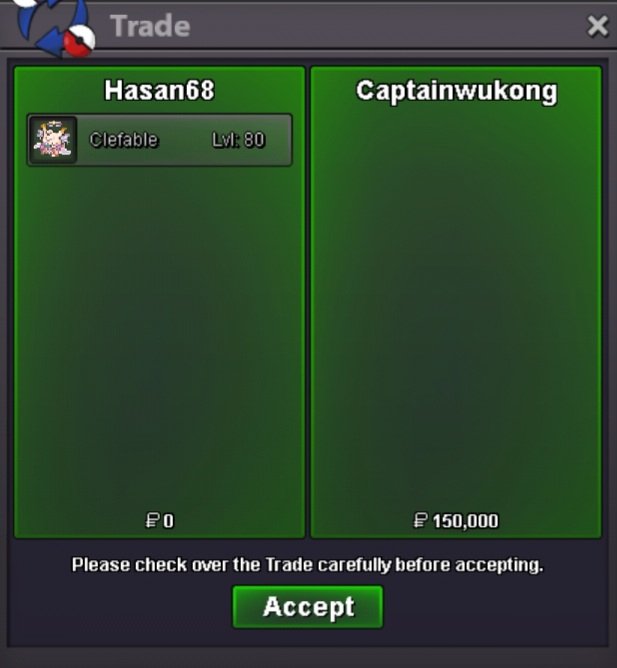
Task: Accept the trade
Action: coord(308,606)
